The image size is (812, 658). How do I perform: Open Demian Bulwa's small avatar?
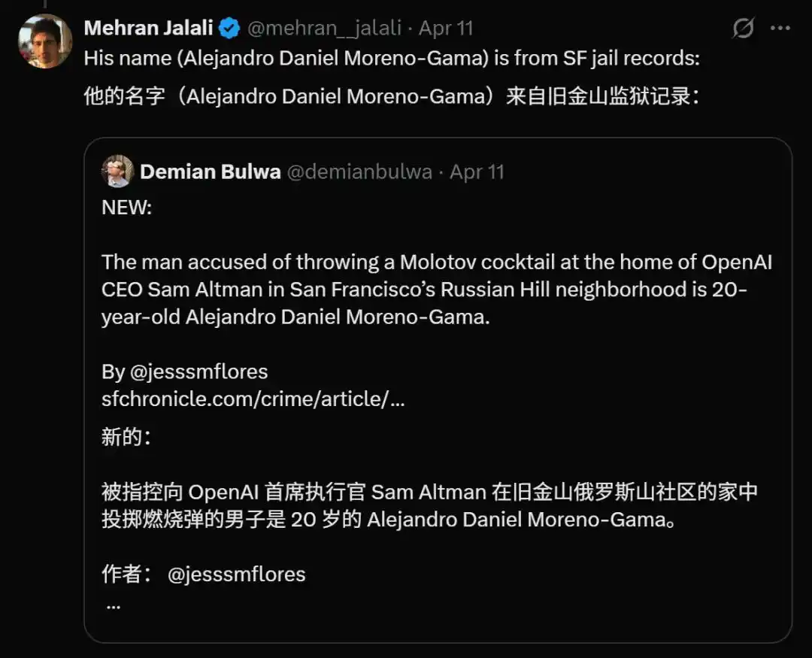[x=117, y=171]
